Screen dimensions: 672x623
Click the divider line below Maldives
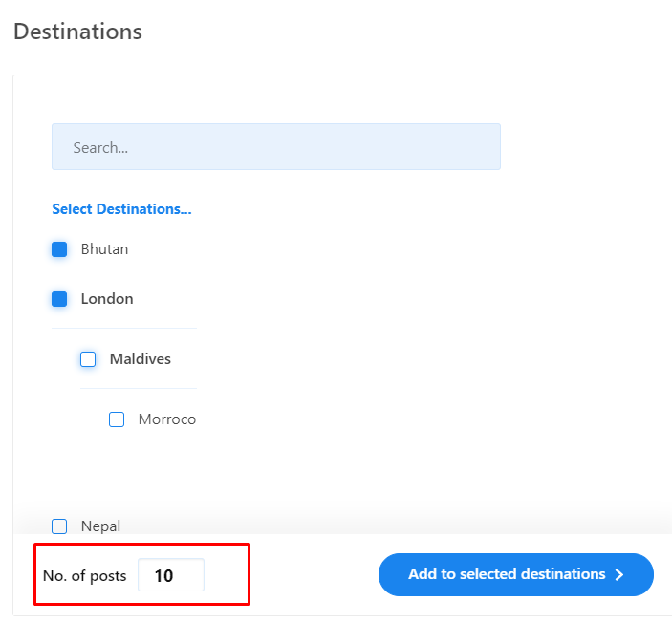[x=139, y=389]
